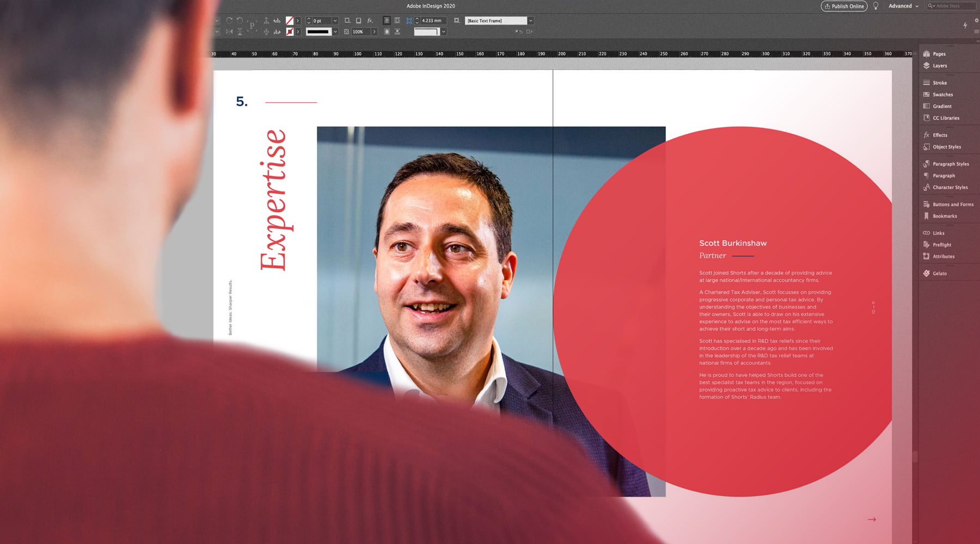Click the black stroke style preview
Image resolution: width=980 pixels, height=544 pixels.
tap(318, 32)
